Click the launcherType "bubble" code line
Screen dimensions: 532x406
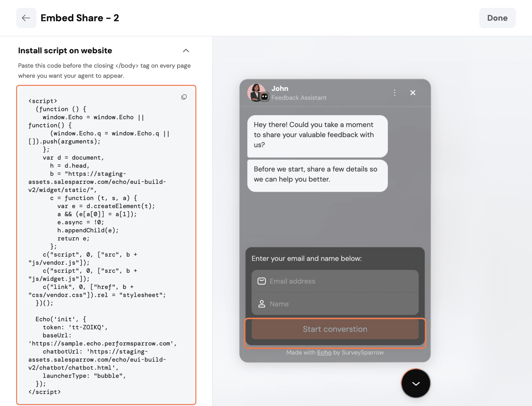pyautogui.click(x=84, y=376)
